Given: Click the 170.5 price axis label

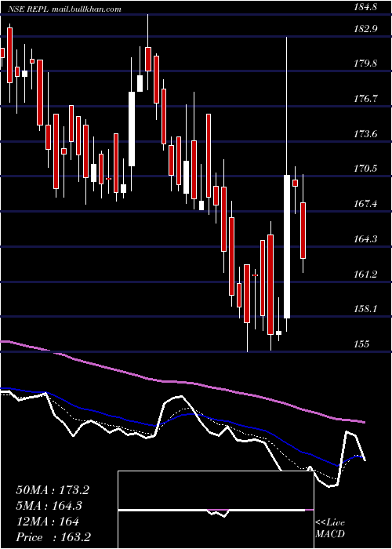Looking at the screenshot, I should [365, 169].
